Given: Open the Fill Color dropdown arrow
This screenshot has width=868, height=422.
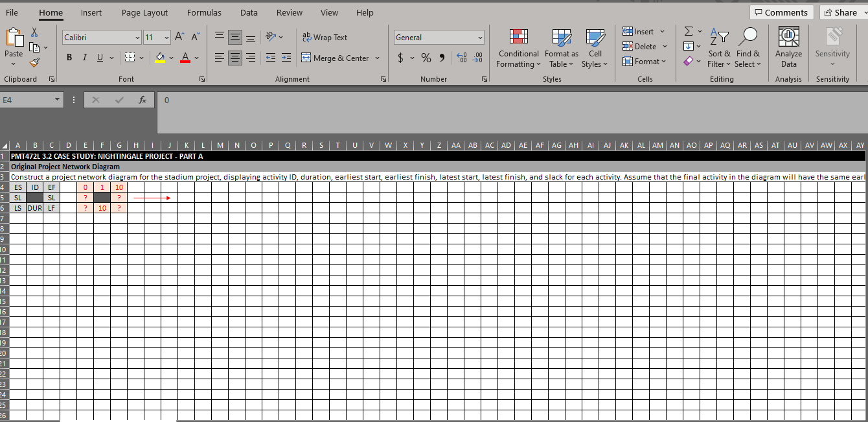Looking at the screenshot, I should [170, 58].
